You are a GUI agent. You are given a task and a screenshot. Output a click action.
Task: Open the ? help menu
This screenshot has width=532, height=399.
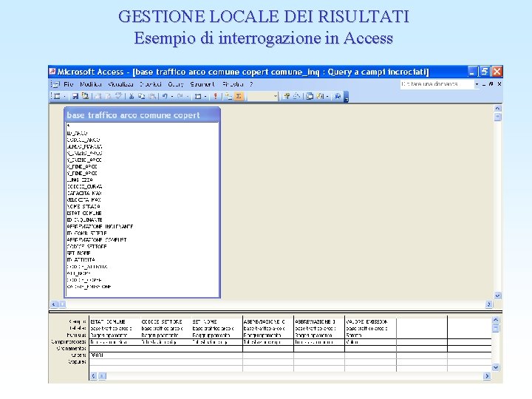(251, 84)
